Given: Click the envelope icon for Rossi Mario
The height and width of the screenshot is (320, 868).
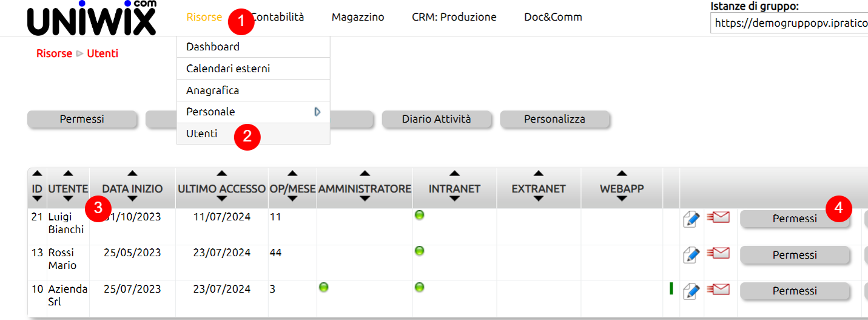Looking at the screenshot, I should click(718, 253).
